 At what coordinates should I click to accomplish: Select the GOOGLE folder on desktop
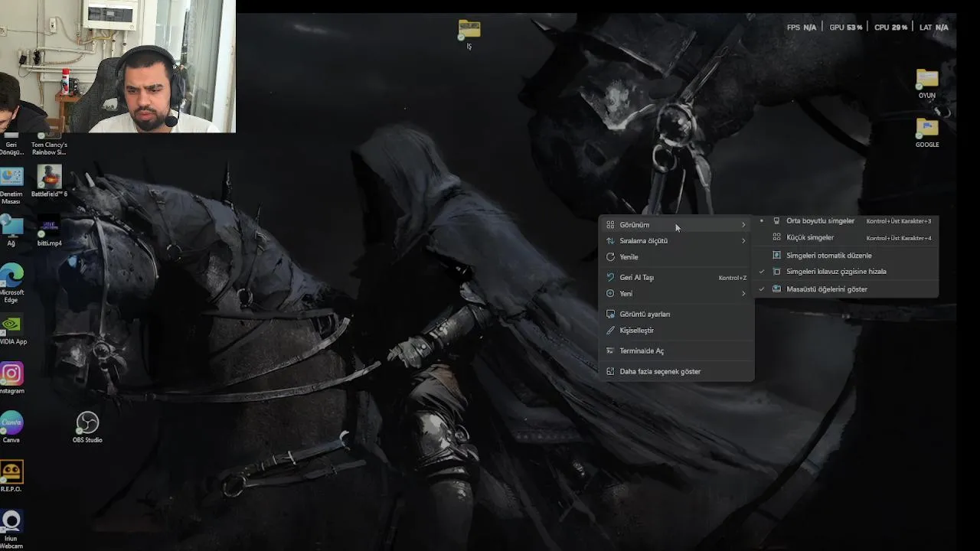pos(927,132)
